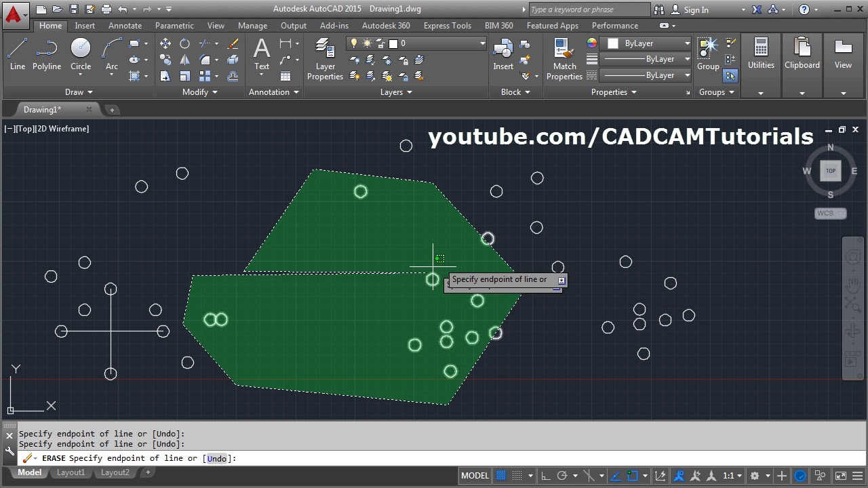The height and width of the screenshot is (488, 868).
Task: Click the layer color swatch
Action: [x=393, y=43]
